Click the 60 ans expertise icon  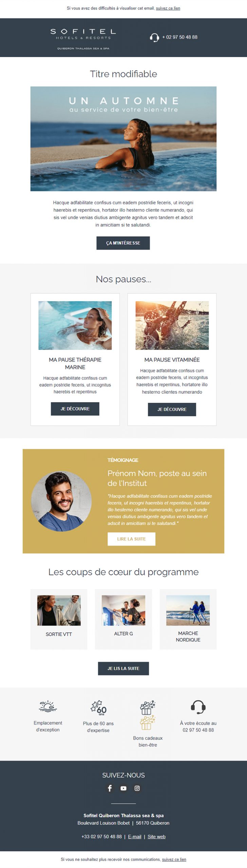[98, 708]
